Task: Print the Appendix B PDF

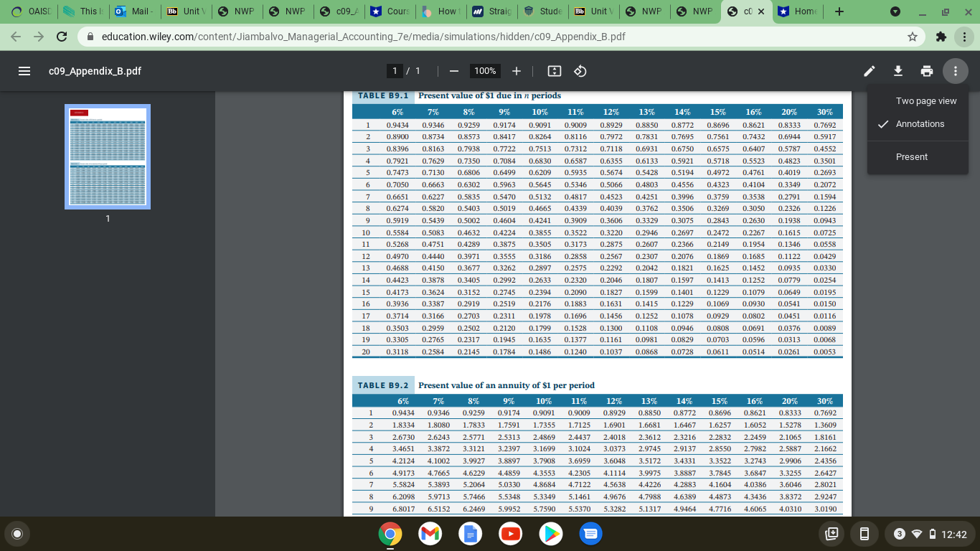Action: tap(926, 70)
